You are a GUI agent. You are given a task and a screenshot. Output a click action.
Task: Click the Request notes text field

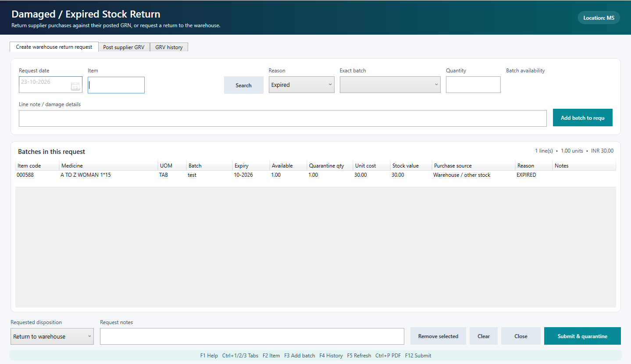(252, 336)
